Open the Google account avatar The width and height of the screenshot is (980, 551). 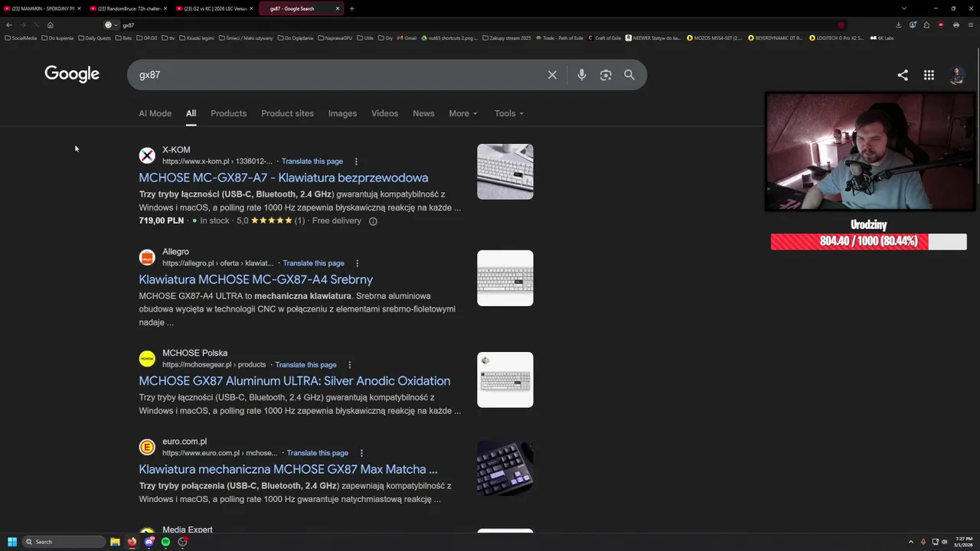click(x=956, y=75)
